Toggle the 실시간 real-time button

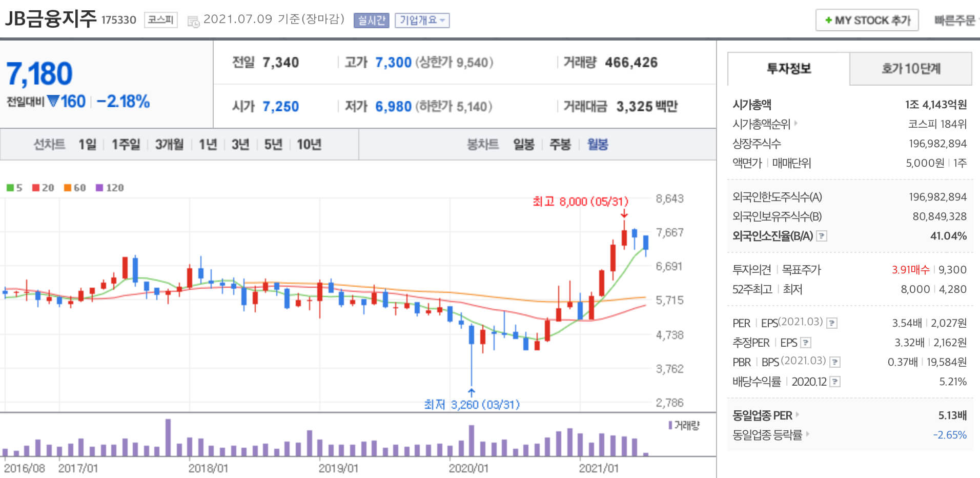[371, 21]
